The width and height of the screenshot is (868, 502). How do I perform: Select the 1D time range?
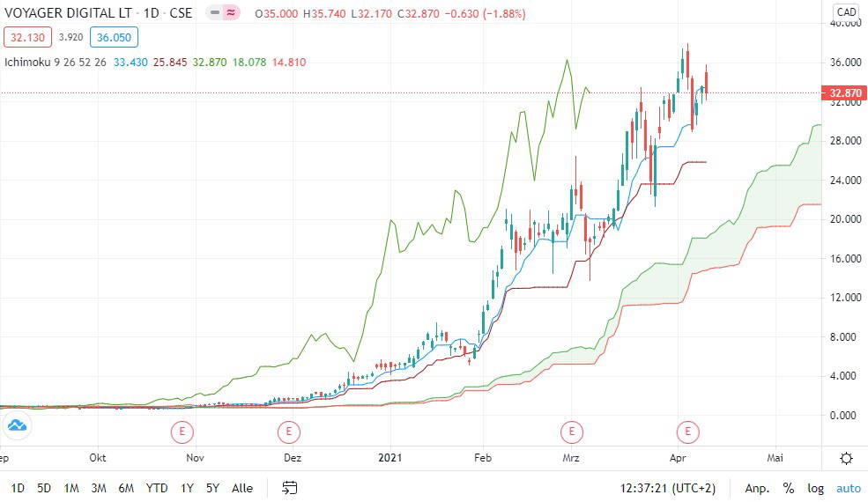(18, 488)
